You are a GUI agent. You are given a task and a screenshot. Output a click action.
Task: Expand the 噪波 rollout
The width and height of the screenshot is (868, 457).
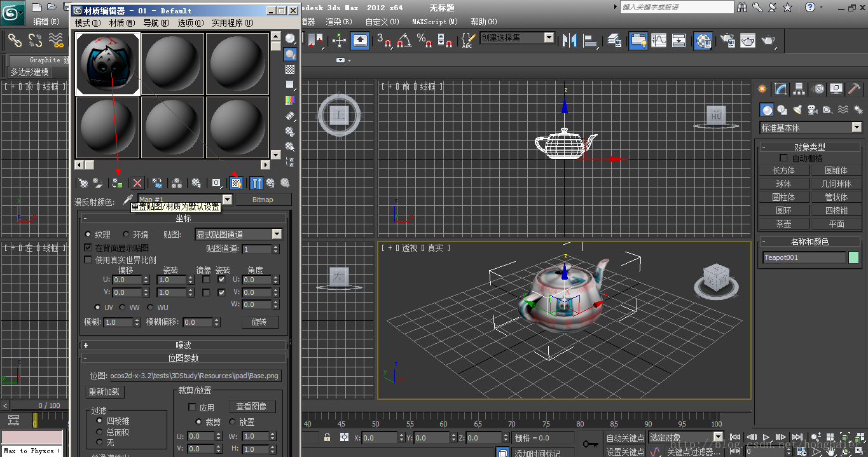click(x=183, y=345)
